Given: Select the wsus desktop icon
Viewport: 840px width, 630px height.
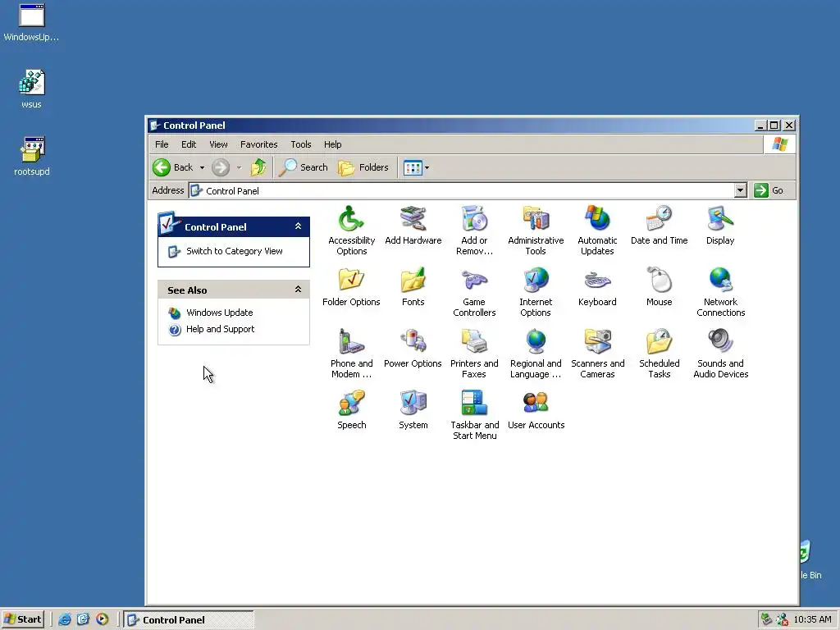Looking at the screenshot, I should click(x=32, y=89).
